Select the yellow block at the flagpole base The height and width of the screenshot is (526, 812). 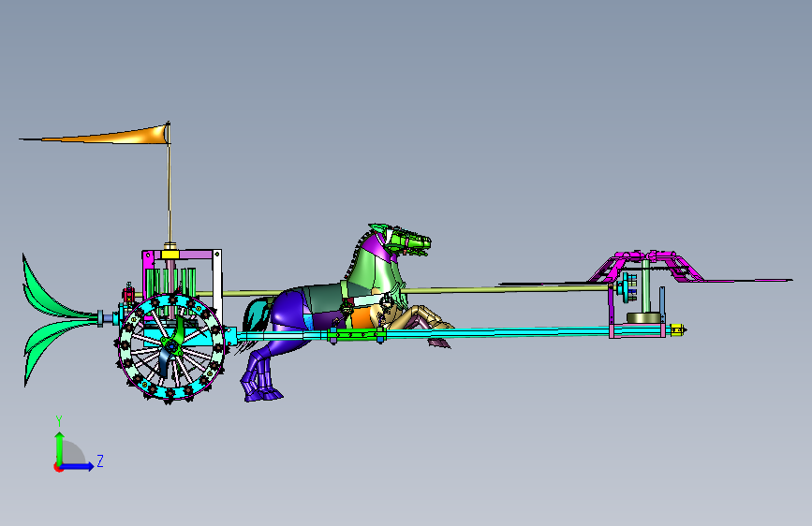(170, 255)
